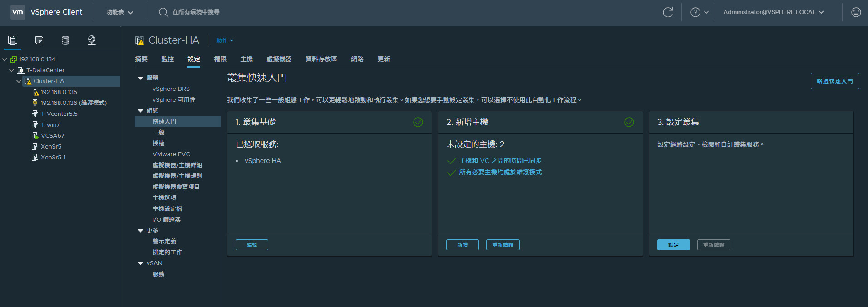
Task: Switch to the 虛擬機器 tab
Action: [x=279, y=59]
